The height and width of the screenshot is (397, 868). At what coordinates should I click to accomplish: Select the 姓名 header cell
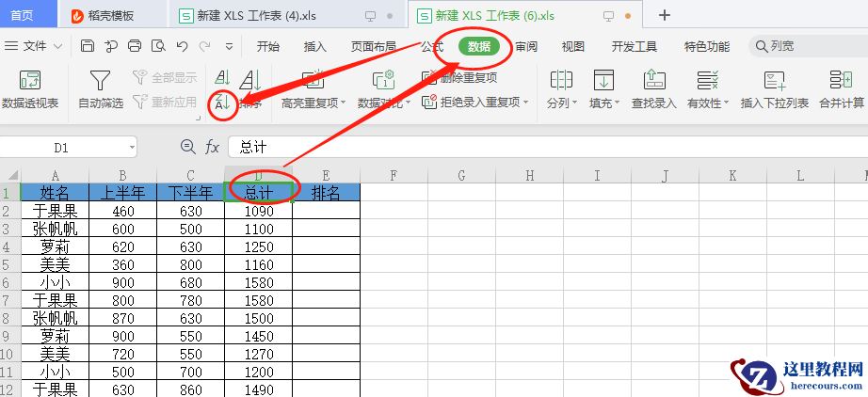click(x=55, y=193)
